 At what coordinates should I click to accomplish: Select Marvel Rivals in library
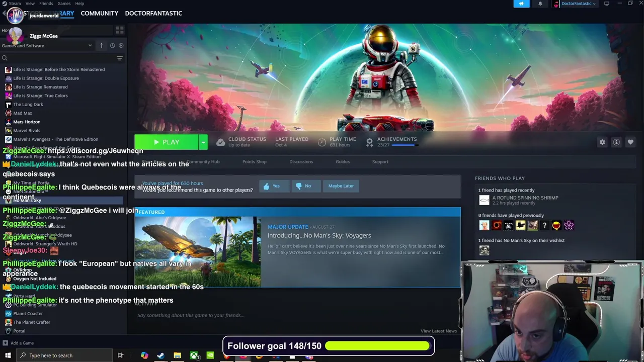[x=27, y=131]
